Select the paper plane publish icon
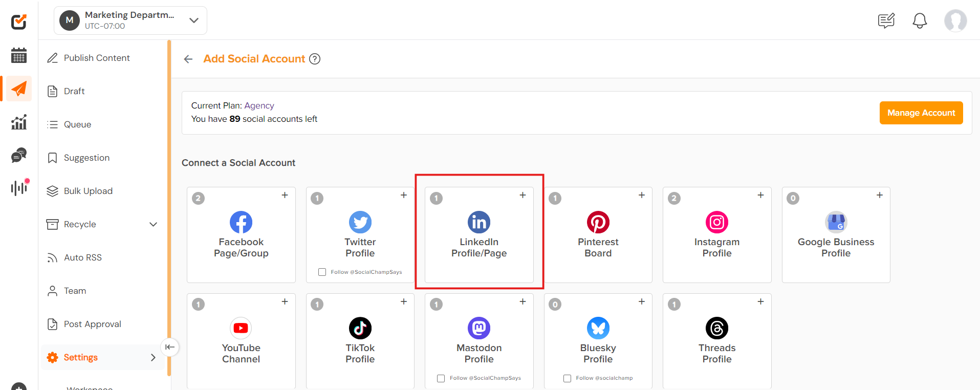This screenshot has height=390, width=980. 19,89
